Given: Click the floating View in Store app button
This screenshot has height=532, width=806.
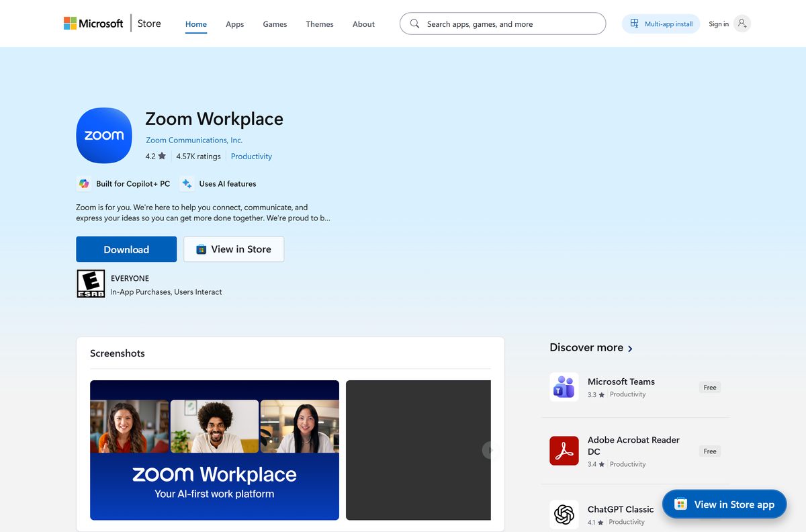Looking at the screenshot, I should point(724,504).
